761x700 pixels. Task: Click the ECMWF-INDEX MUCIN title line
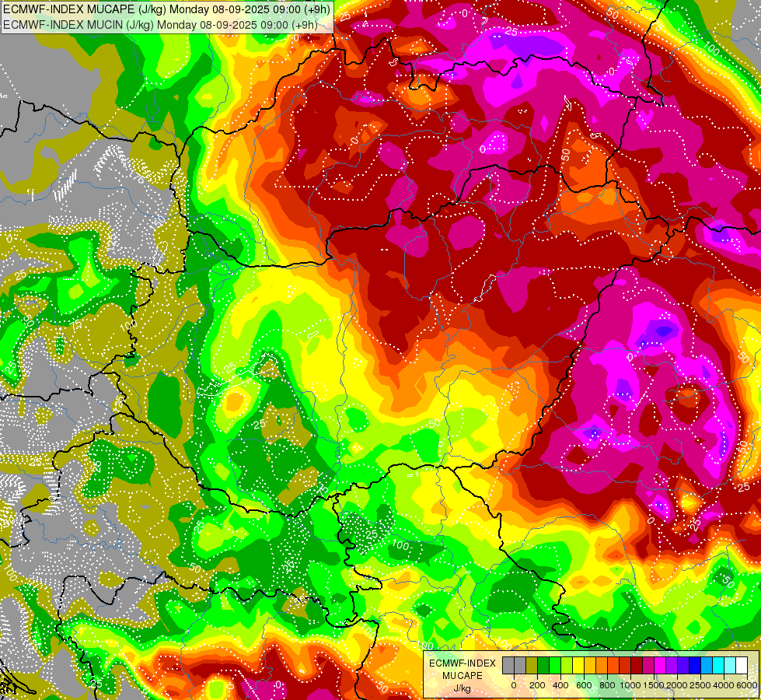(160, 25)
